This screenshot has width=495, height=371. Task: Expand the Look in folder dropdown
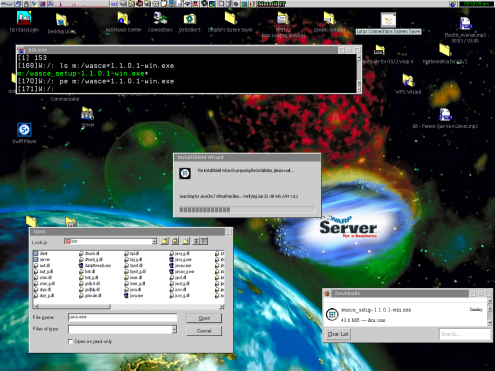tap(154, 241)
